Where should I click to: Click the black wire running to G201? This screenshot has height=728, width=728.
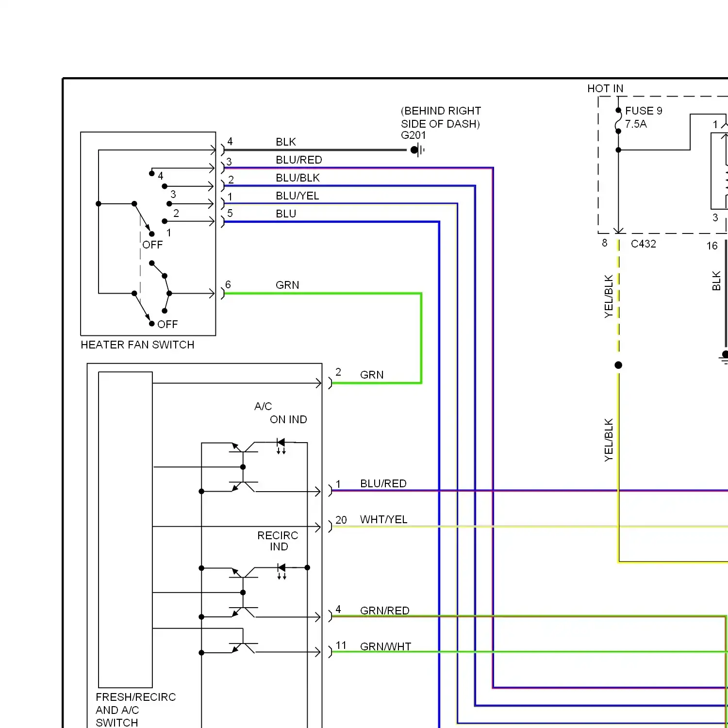click(315, 150)
